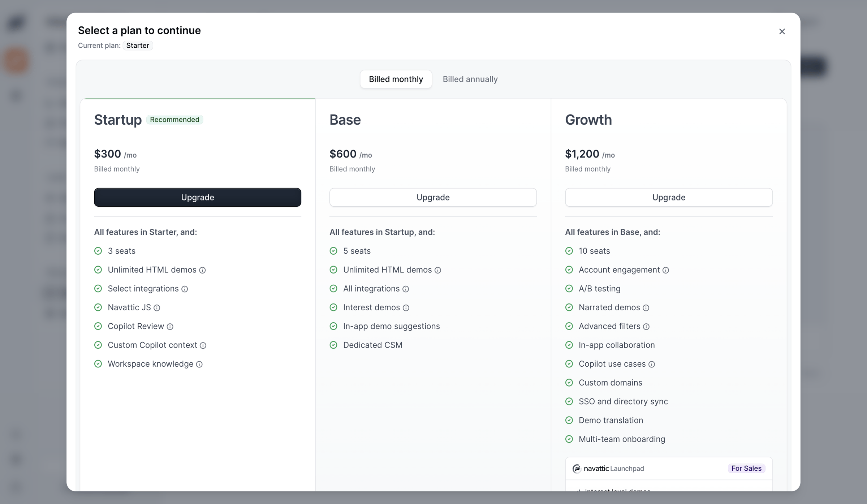Show info for Copilot Review
The height and width of the screenshot is (504, 867).
pyautogui.click(x=170, y=327)
